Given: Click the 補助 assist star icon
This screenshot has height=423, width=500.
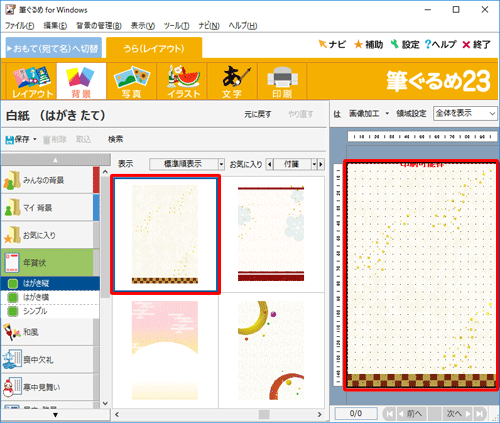Looking at the screenshot, I should tap(368, 44).
